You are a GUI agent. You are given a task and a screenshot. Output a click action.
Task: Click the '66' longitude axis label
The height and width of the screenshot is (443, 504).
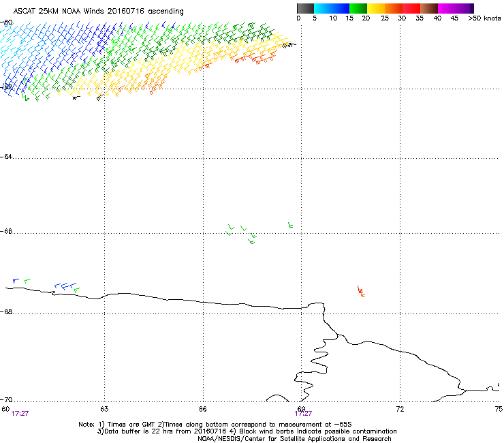point(203,409)
